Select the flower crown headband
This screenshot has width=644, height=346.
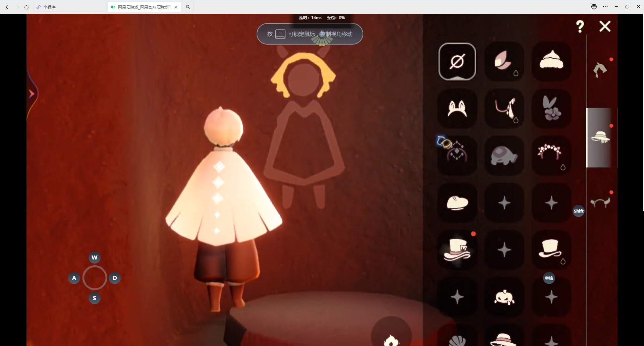(551, 156)
